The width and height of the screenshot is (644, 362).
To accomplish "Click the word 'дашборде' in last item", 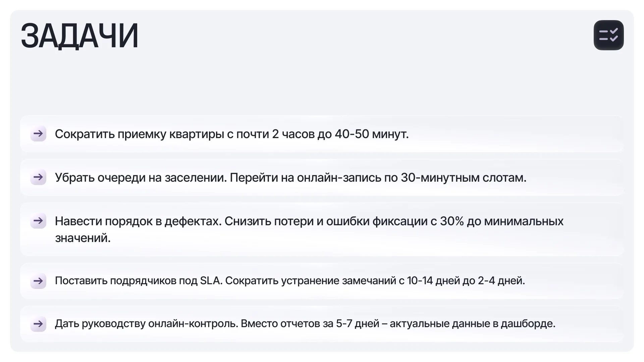I will click(528, 323).
